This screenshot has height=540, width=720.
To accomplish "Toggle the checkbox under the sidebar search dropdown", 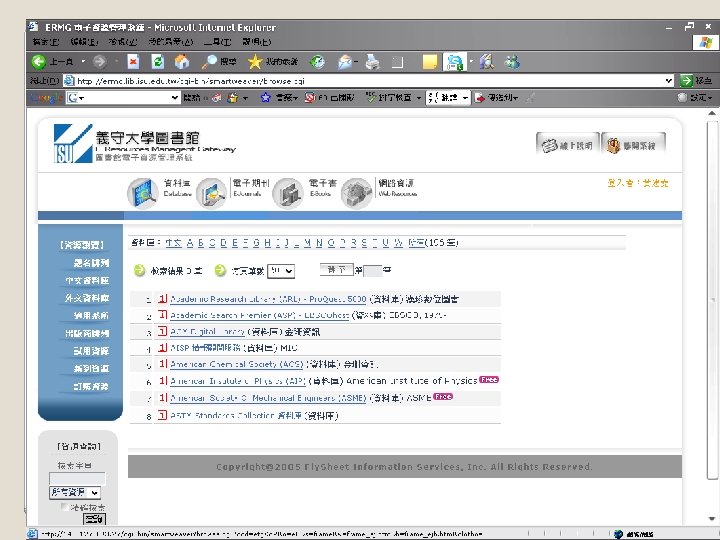I will pos(64,506).
